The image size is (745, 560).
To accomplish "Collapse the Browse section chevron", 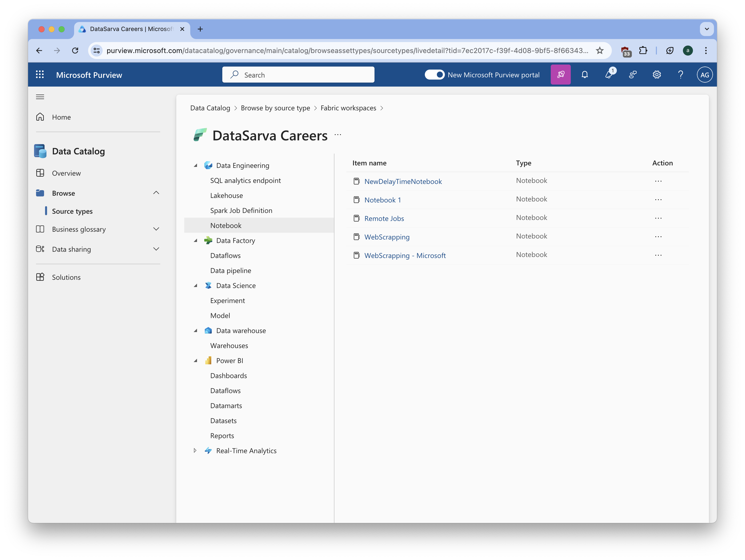I will (156, 193).
